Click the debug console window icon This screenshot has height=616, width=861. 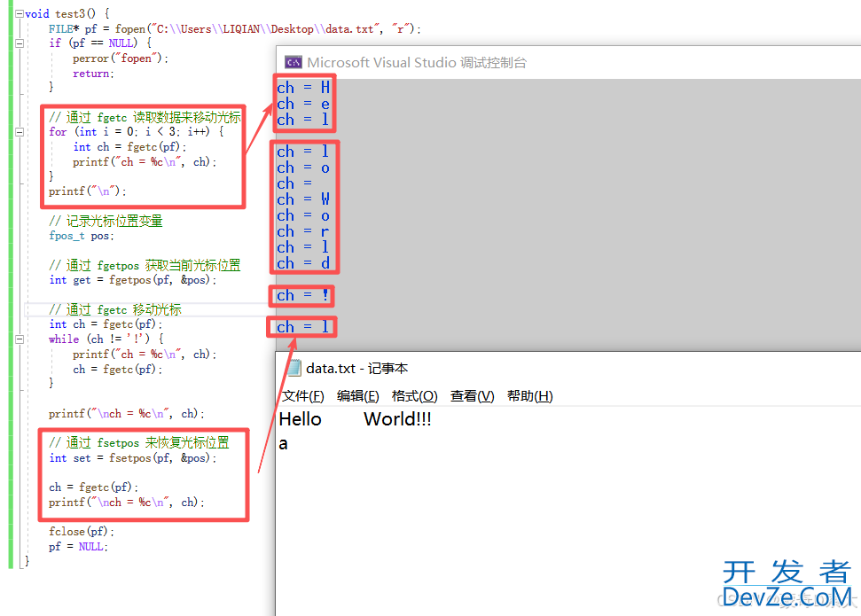293,62
